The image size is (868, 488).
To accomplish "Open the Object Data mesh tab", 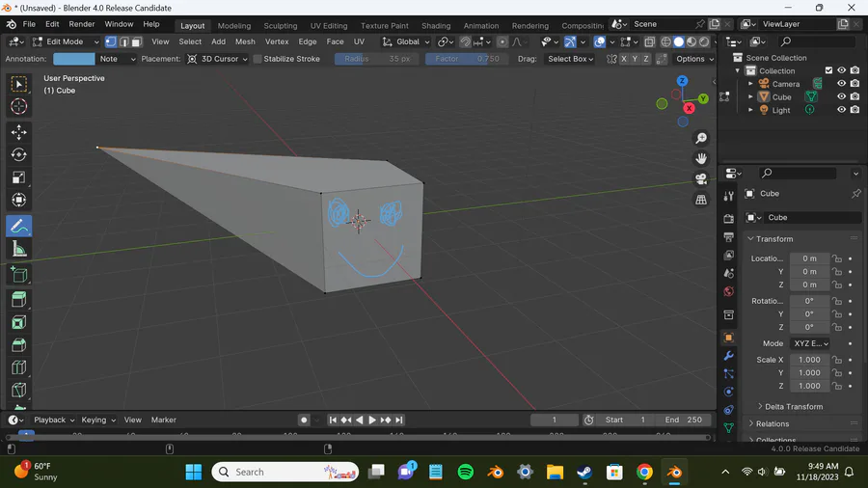I will 728,427.
